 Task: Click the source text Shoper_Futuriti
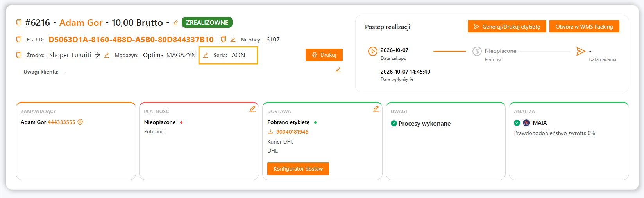pos(70,55)
